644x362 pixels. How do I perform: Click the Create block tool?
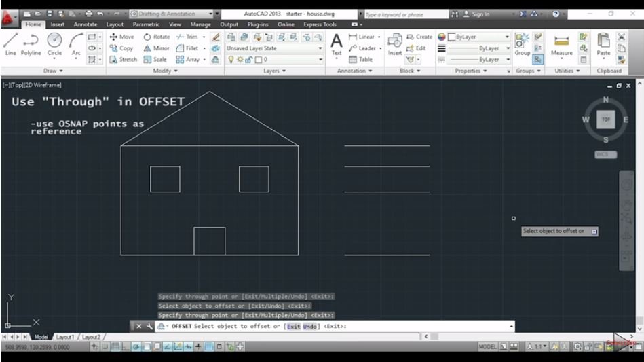click(x=419, y=37)
